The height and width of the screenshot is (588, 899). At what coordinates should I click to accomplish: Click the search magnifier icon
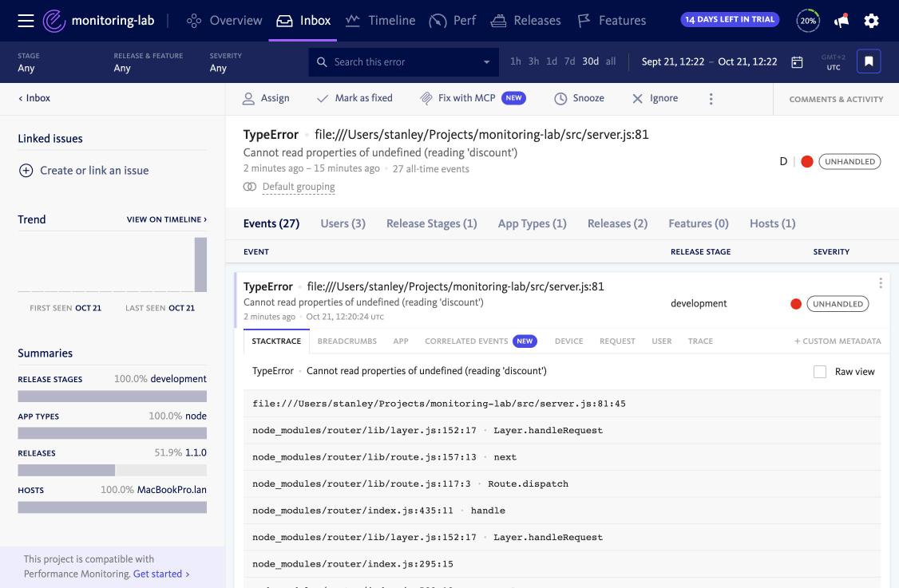(x=322, y=62)
